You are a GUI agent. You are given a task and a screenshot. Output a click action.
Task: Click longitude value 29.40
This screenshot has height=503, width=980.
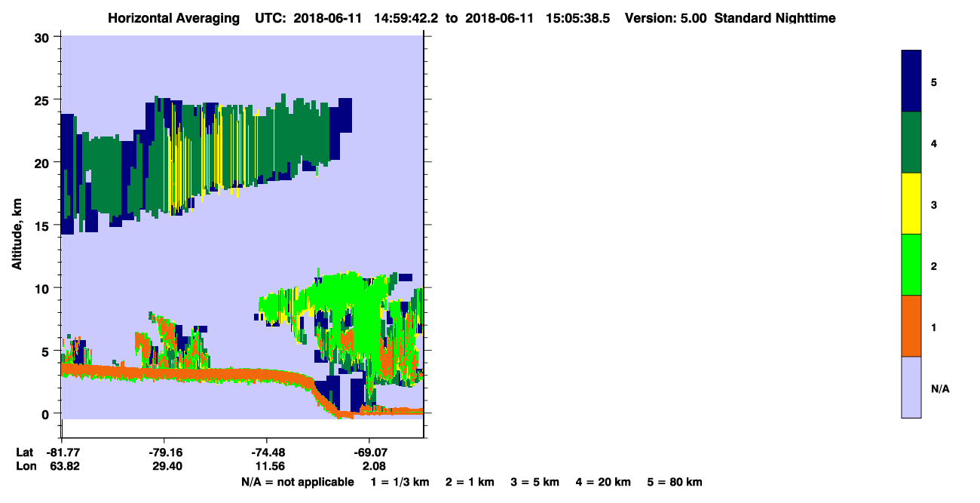point(167,466)
